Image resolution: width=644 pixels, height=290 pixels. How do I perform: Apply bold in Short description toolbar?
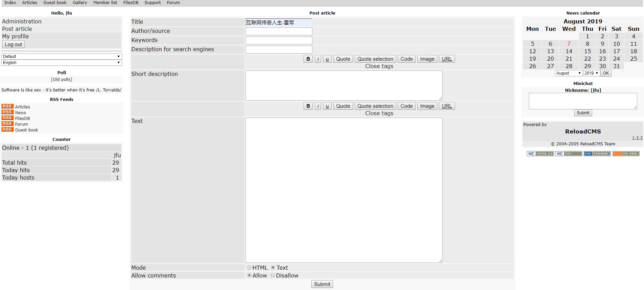tap(308, 59)
